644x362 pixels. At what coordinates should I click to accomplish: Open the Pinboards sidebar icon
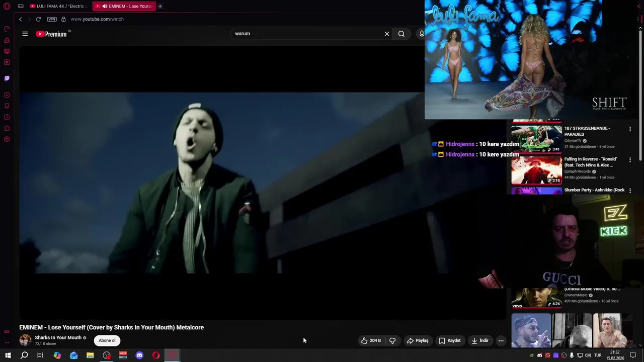point(7,106)
